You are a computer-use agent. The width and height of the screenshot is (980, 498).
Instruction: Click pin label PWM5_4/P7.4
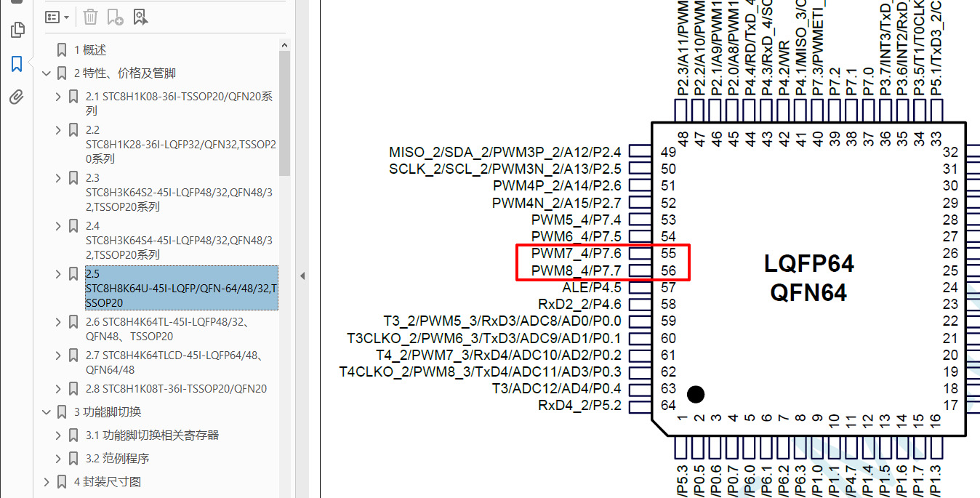(x=577, y=220)
